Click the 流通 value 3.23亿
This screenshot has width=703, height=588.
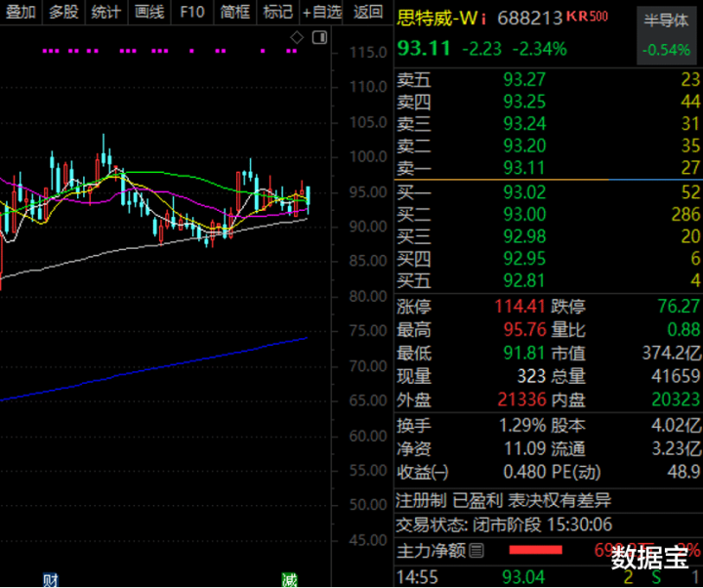point(676,448)
